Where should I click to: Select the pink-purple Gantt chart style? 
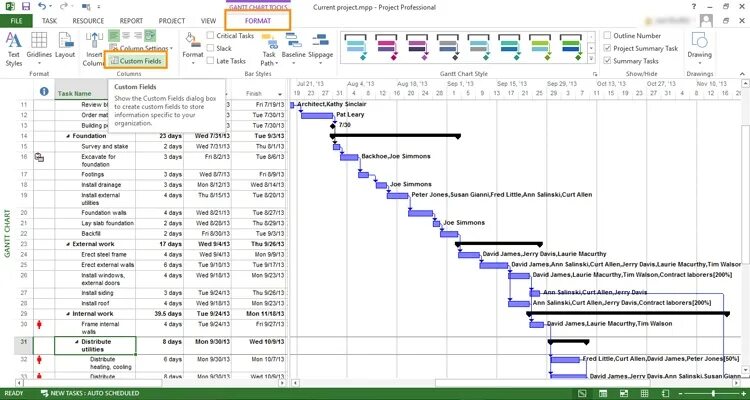pyautogui.click(x=386, y=47)
